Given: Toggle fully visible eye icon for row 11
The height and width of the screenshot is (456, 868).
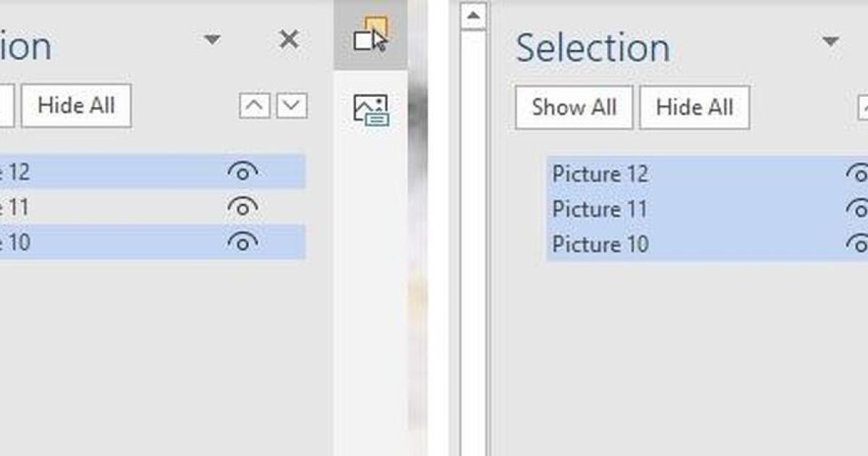Looking at the screenshot, I should (x=242, y=207).
